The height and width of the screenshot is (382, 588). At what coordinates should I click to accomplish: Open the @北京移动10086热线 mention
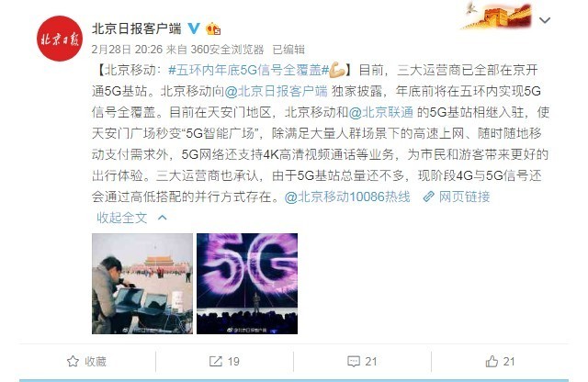point(347,197)
